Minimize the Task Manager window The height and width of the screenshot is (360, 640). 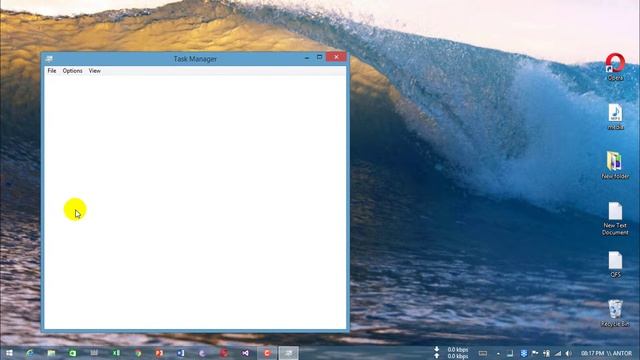(x=307, y=58)
